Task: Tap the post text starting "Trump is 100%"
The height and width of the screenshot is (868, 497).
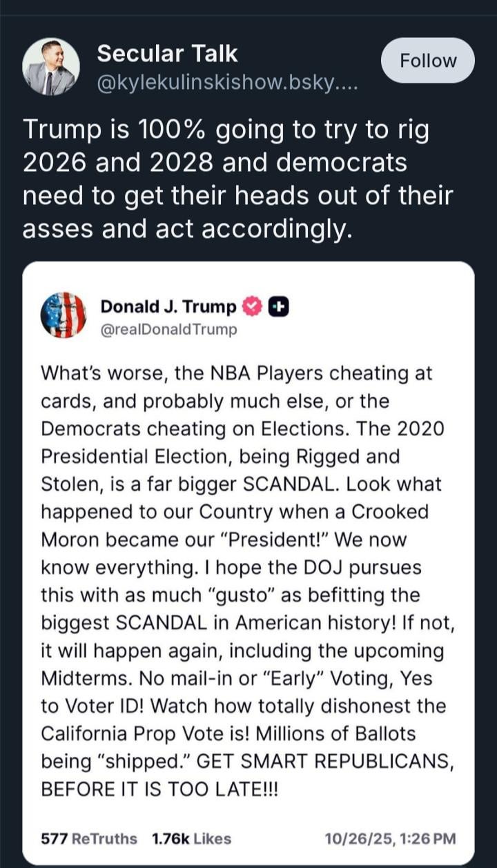Action: (x=226, y=130)
